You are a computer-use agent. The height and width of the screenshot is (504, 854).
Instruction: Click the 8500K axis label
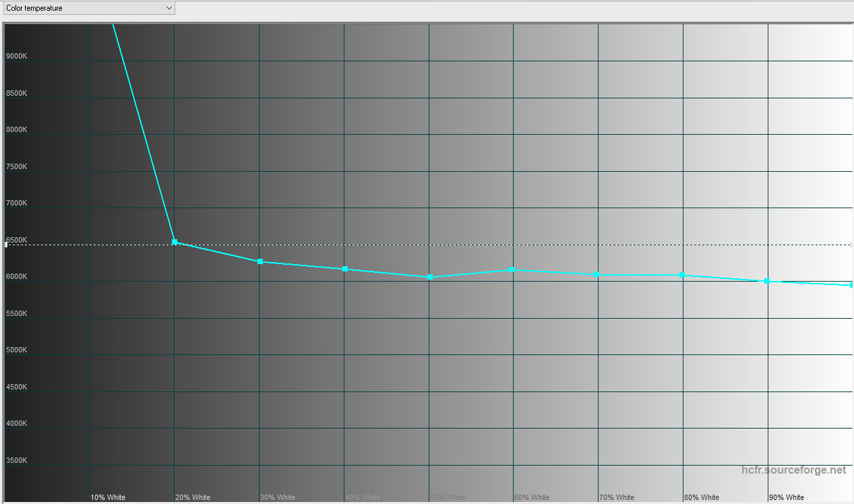click(x=16, y=93)
